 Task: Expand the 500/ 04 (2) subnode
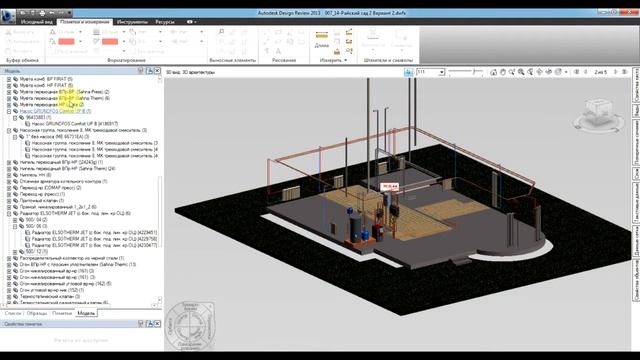tap(15, 220)
